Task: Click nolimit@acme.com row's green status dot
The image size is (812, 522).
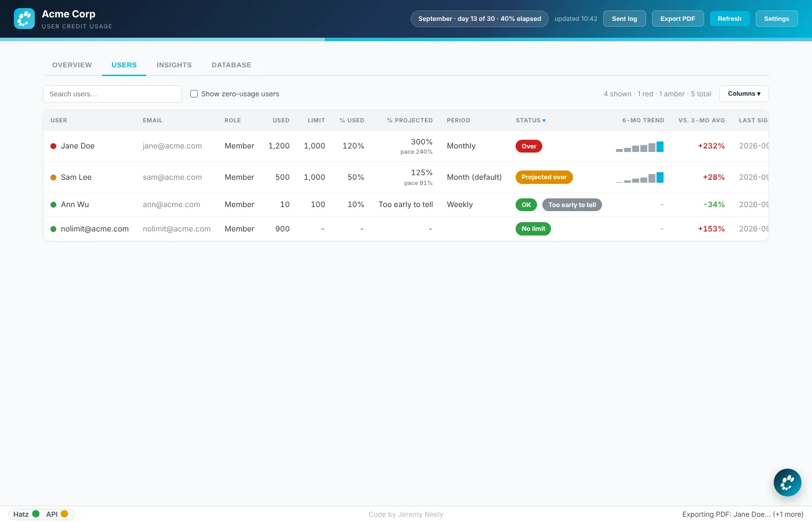Action: [x=53, y=229]
